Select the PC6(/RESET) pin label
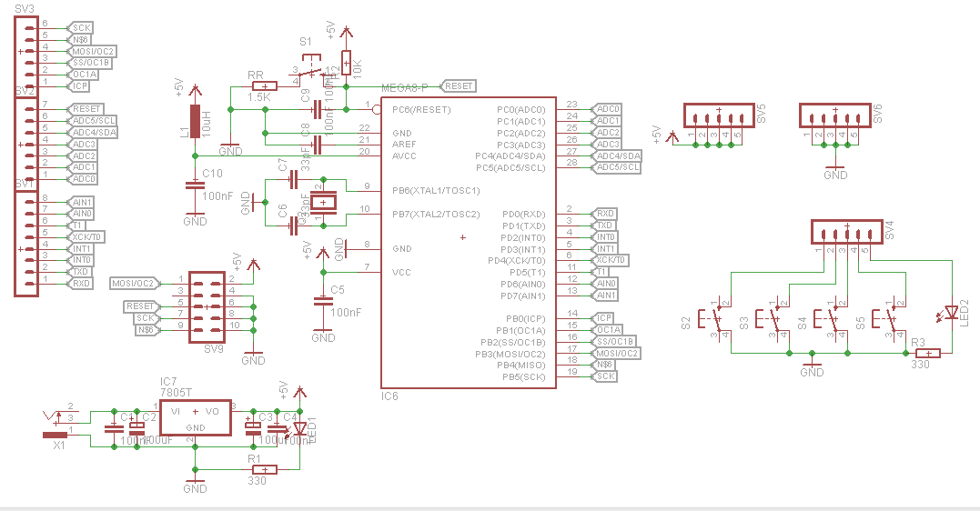Viewport: 980px width, 511px height. [x=421, y=110]
